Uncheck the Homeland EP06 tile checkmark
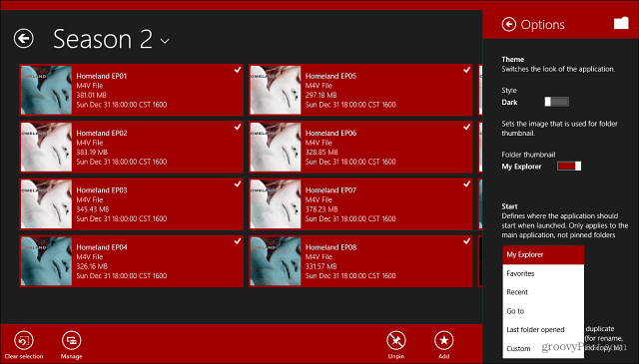Image resolution: width=639 pixels, height=364 pixels. point(466,127)
